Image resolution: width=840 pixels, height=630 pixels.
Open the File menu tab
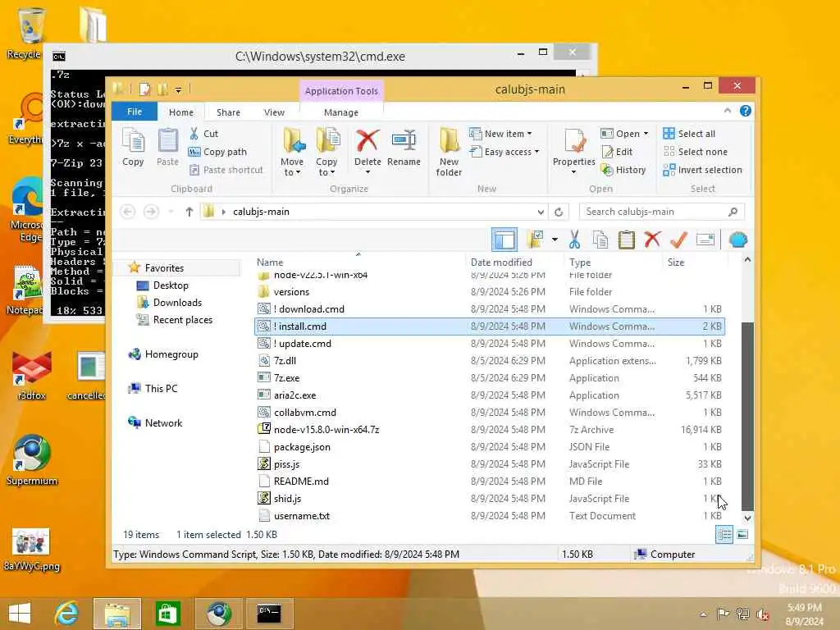[x=135, y=112]
